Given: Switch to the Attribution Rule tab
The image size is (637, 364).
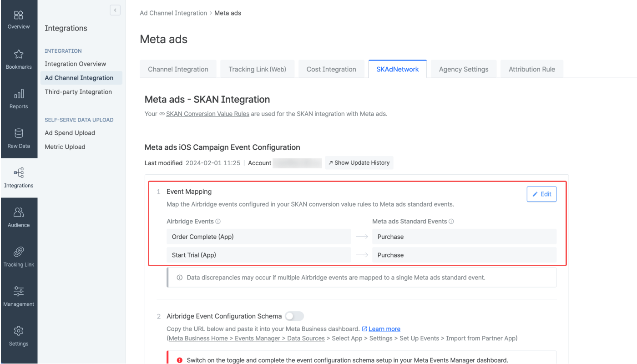Looking at the screenshot, I should pos(532,69).
